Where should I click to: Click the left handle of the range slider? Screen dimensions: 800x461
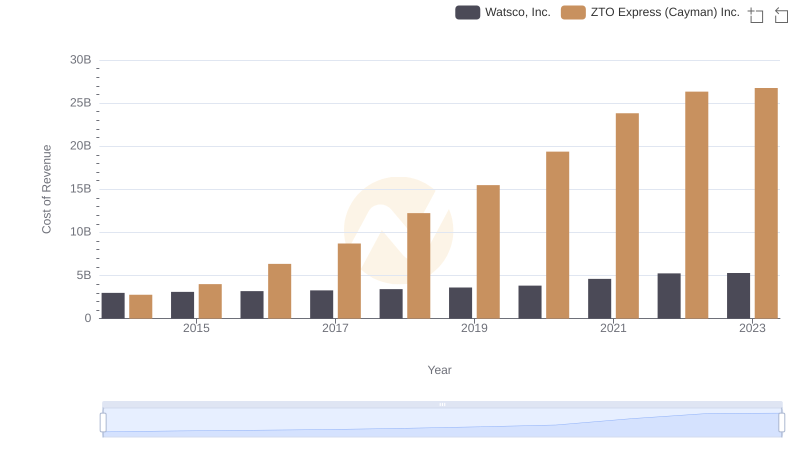point(103,423)
